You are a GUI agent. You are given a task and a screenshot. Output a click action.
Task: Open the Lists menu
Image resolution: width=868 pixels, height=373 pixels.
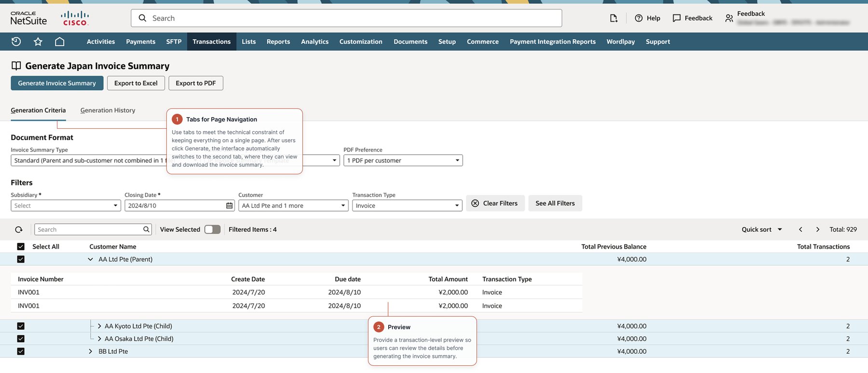point(249,41)
